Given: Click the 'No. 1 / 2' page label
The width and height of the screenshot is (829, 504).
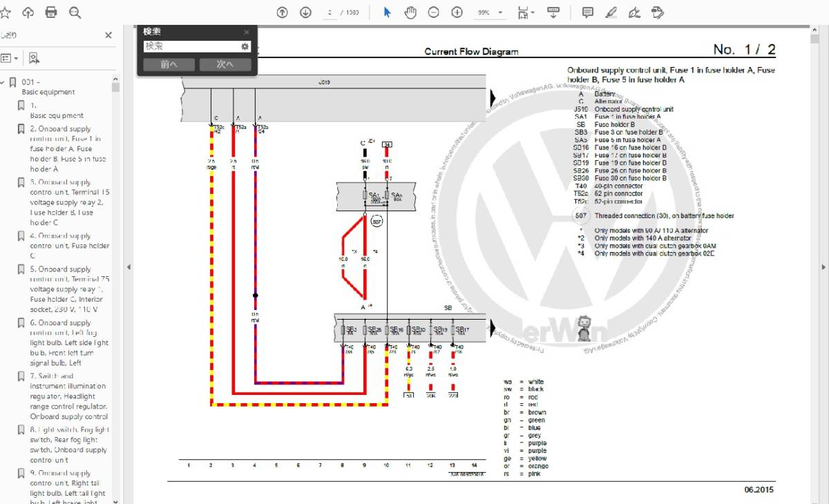Looking at the screenshot, I should 745,49.
